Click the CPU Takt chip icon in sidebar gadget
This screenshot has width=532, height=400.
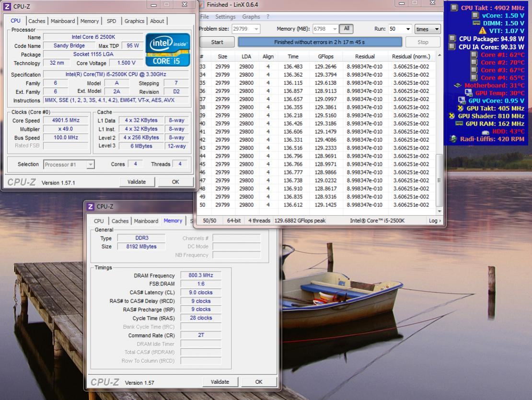point(454,8)
